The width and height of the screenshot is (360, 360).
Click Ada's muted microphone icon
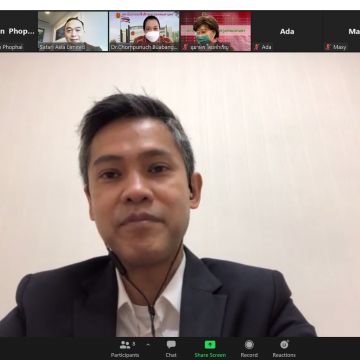[256, 47]
